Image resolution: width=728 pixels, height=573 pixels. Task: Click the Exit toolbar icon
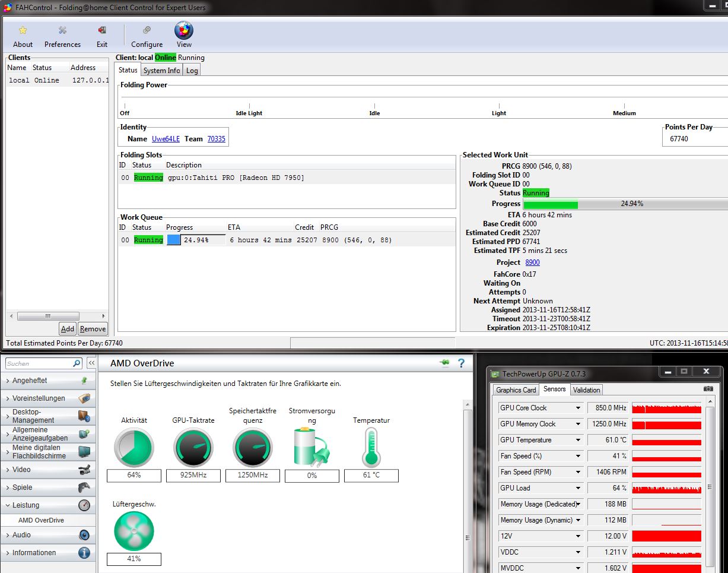(102, 37)
